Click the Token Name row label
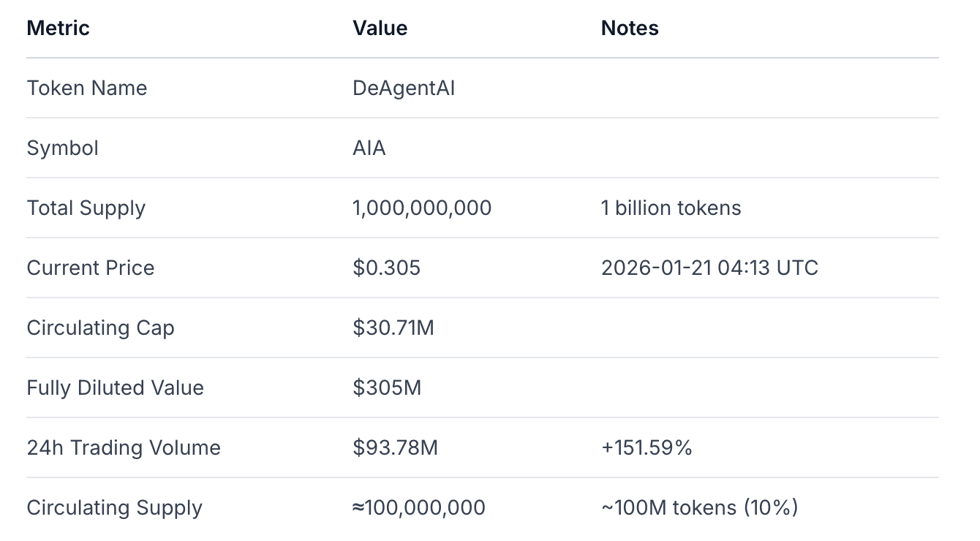The height and width of the screenshot is (541, 980). (87, 88)
